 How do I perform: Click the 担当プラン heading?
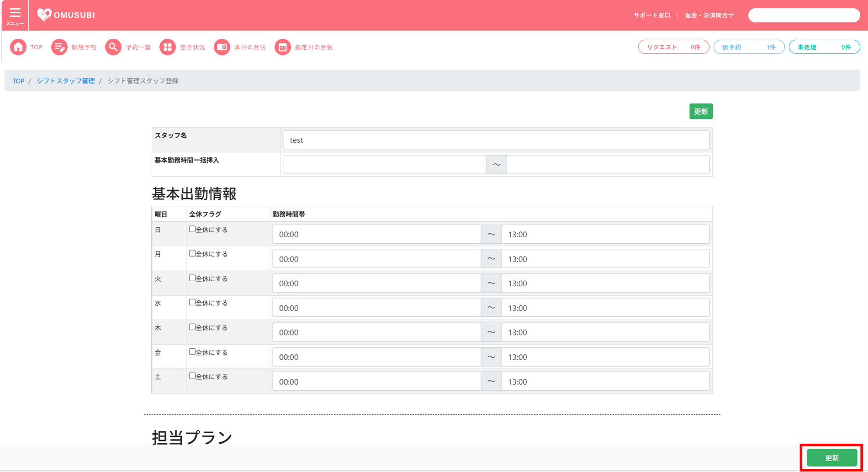[192, 437]
